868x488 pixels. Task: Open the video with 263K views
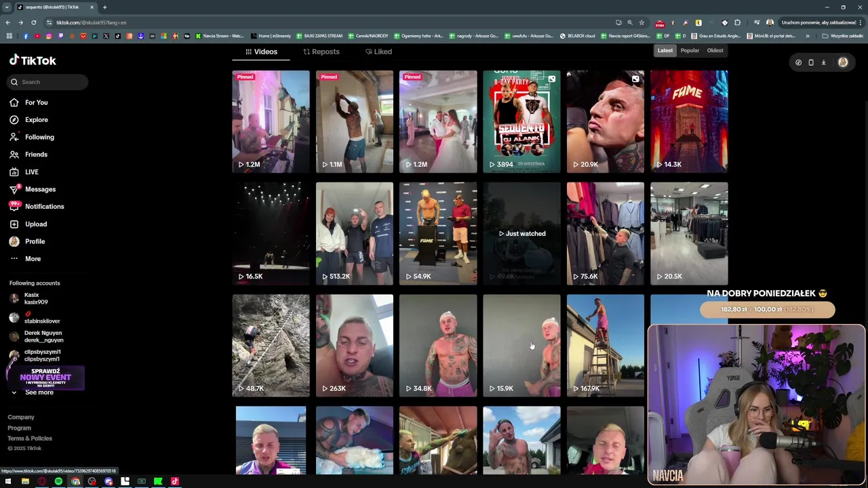click(355, 345)
